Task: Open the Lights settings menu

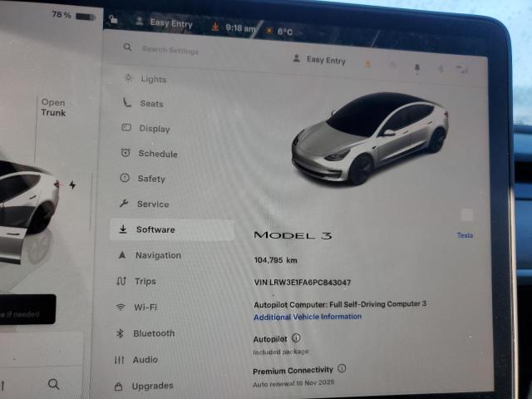Action: pyautogui.click(x=145, y=79)
